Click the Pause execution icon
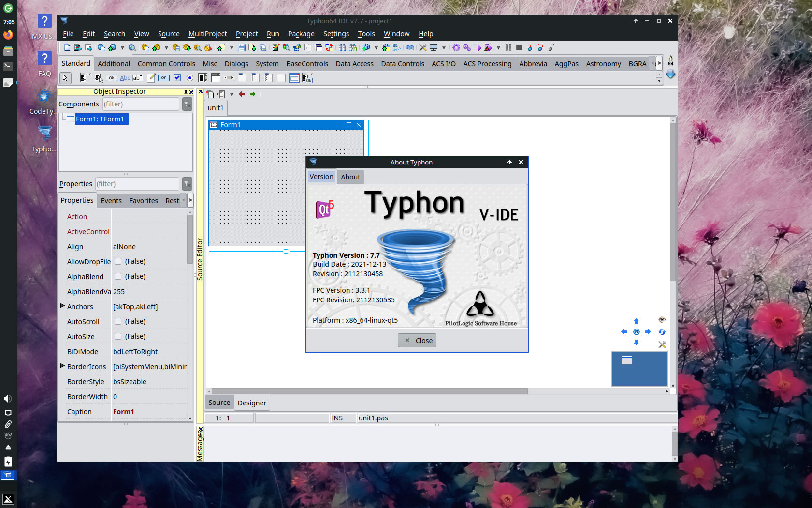The height and width of the screenshot is (508, 812). (508, 47)
